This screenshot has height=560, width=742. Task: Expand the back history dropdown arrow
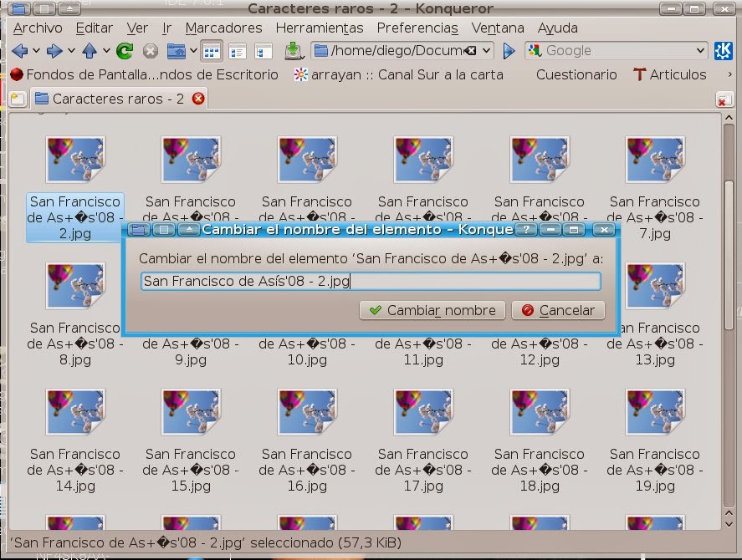pyautogui.click(x=37, y=50)
